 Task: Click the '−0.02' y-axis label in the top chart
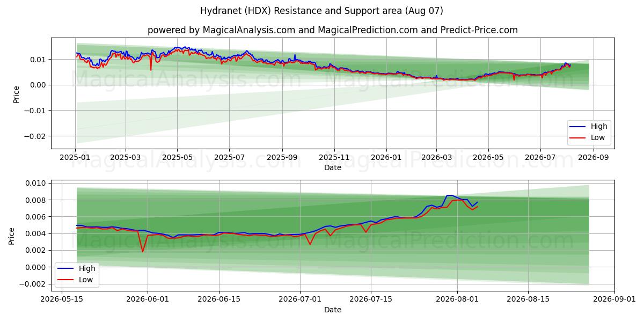tap(36, 136)
